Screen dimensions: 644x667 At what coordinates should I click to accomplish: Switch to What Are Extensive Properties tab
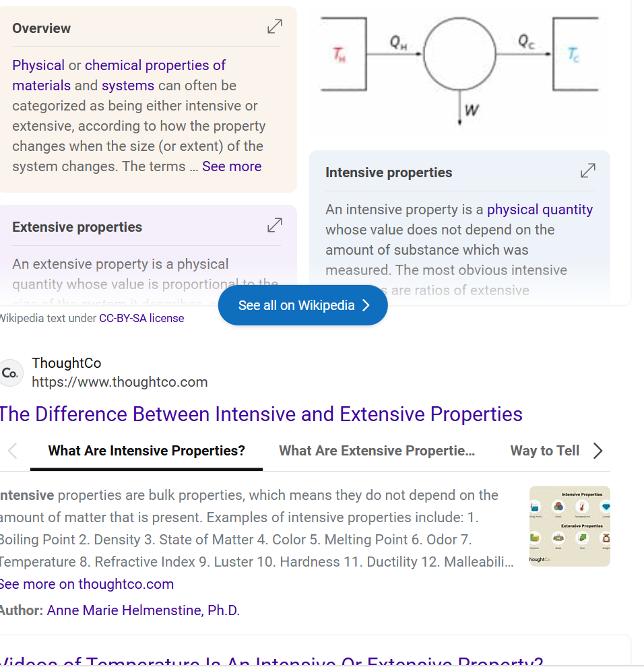377,451
